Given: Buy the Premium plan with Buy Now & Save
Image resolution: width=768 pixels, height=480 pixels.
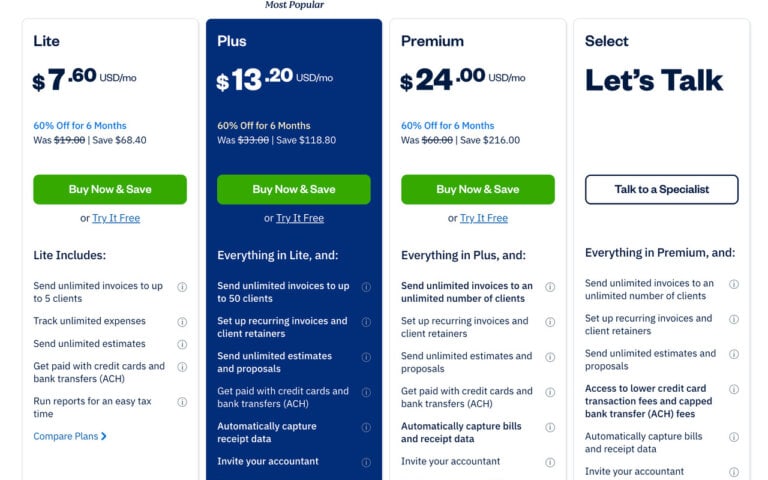Looking at the screenshot, I should click(478, 190).
